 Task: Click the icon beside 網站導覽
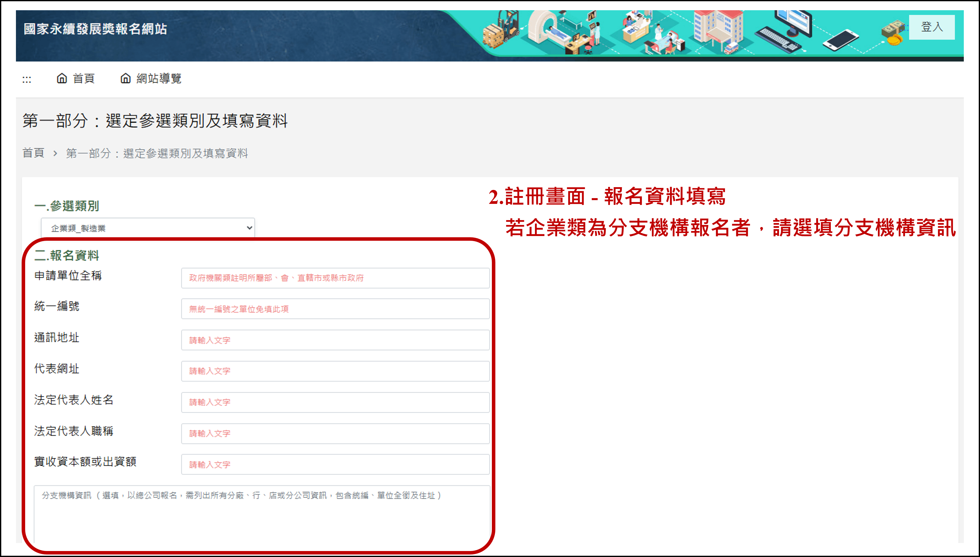pos(126,79)
